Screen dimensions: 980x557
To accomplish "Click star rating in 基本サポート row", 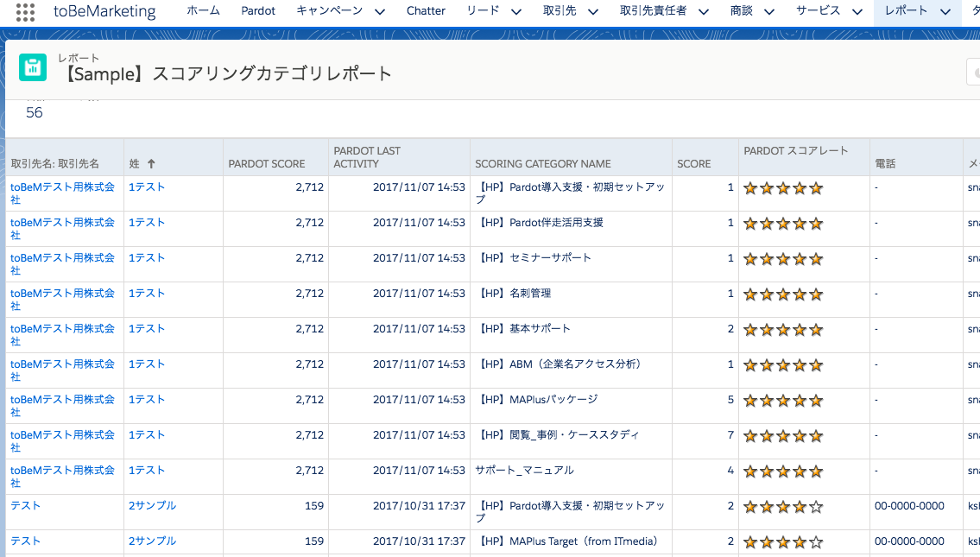I will (x=783, y=330).
